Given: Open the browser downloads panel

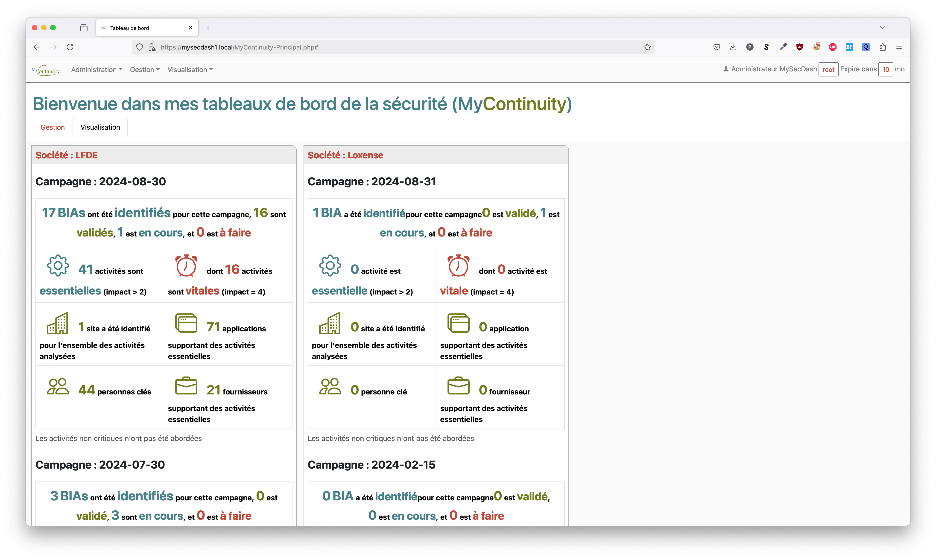Looking at the screenshot, I should tap(733, 47).
